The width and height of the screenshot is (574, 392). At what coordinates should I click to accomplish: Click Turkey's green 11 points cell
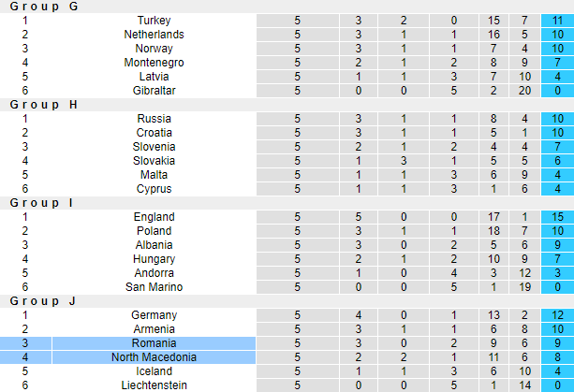(x=556, y=21)
